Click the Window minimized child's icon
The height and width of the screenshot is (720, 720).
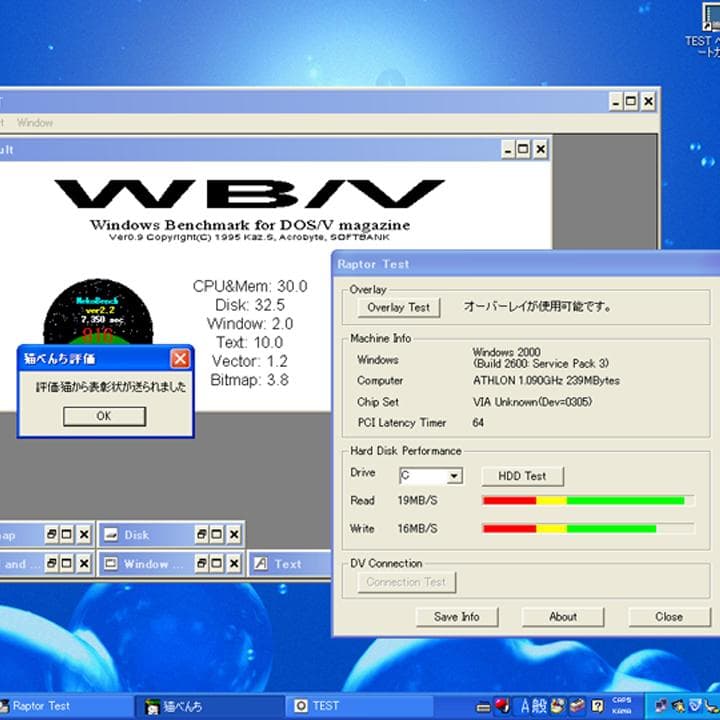pyautogui.click(x=111, y=563)
